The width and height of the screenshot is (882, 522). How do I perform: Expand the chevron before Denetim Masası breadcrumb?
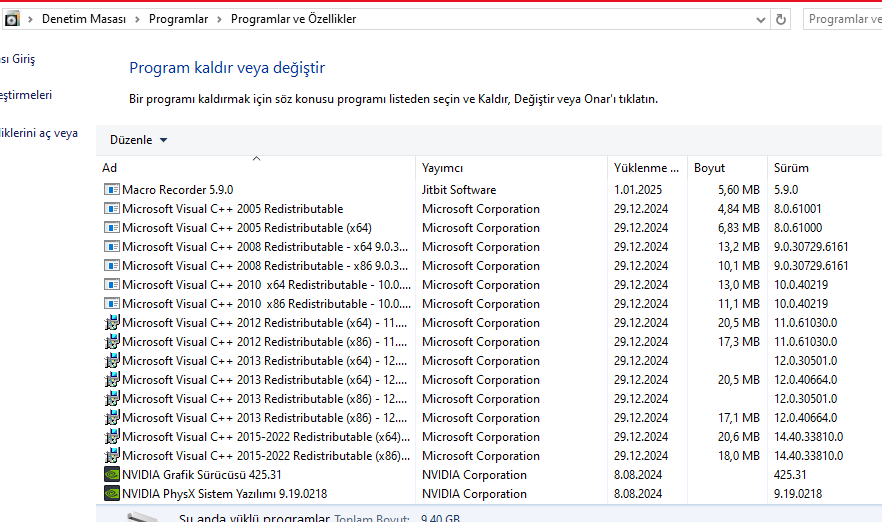coord(30,20)
